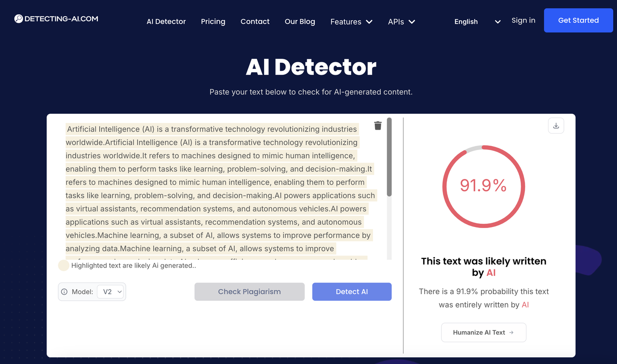Click Humanize AI Text button
Screen dimensions: 617x364
pos(483,332)
